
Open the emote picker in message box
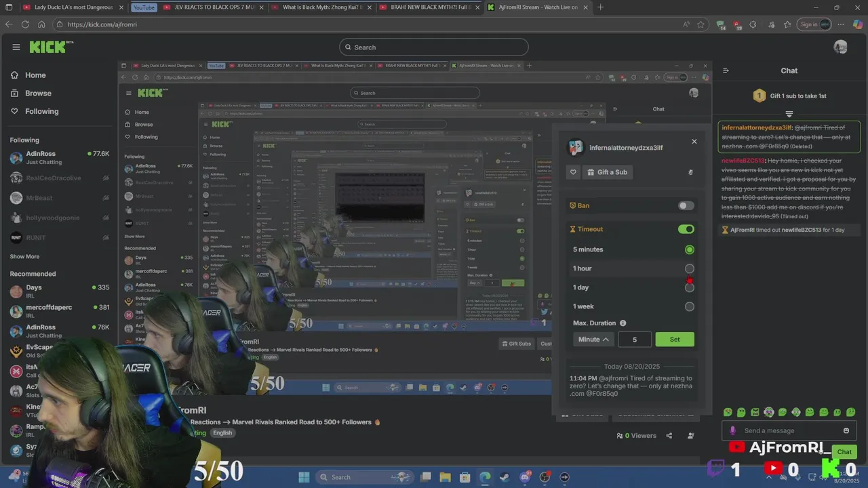[x=846, y=430]
